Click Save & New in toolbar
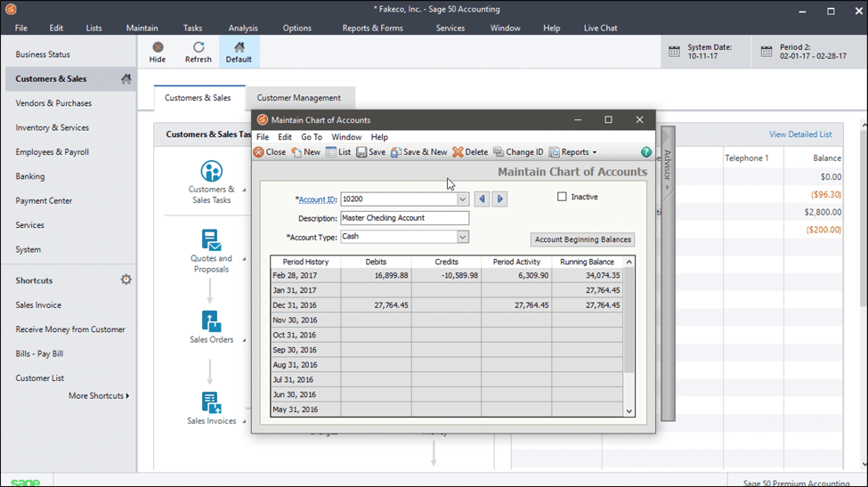The height and width of the screenshot is (487, 868). pyautogui.click(x=418, y=152)
